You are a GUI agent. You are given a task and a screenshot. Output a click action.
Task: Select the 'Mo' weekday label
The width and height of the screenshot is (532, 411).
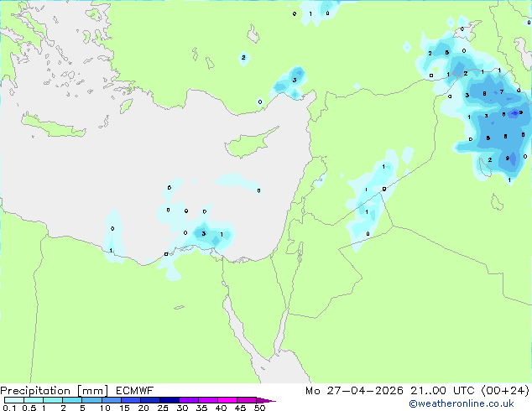(313, 391)
